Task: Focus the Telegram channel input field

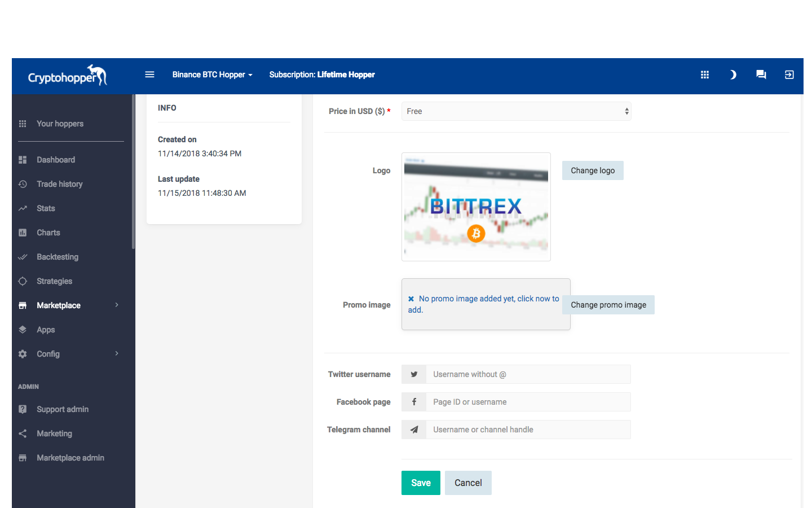Action: (x=528, y=430)
